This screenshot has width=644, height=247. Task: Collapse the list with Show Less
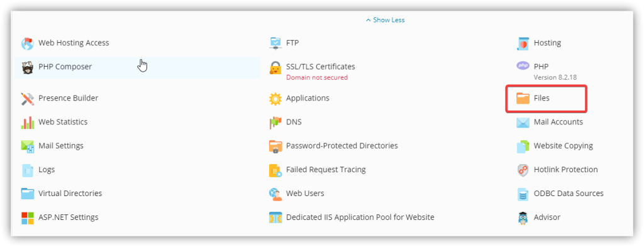(386, 19)
